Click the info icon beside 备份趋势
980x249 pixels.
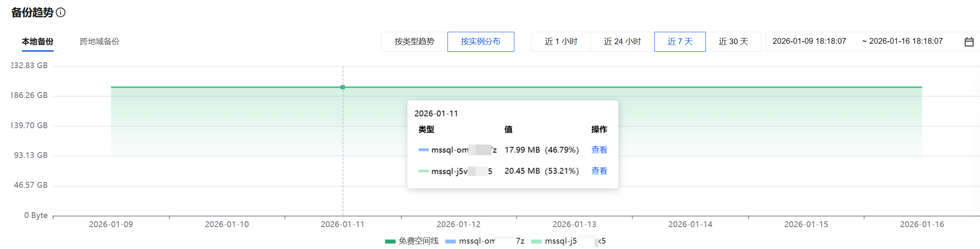click(x=61, y=12)
